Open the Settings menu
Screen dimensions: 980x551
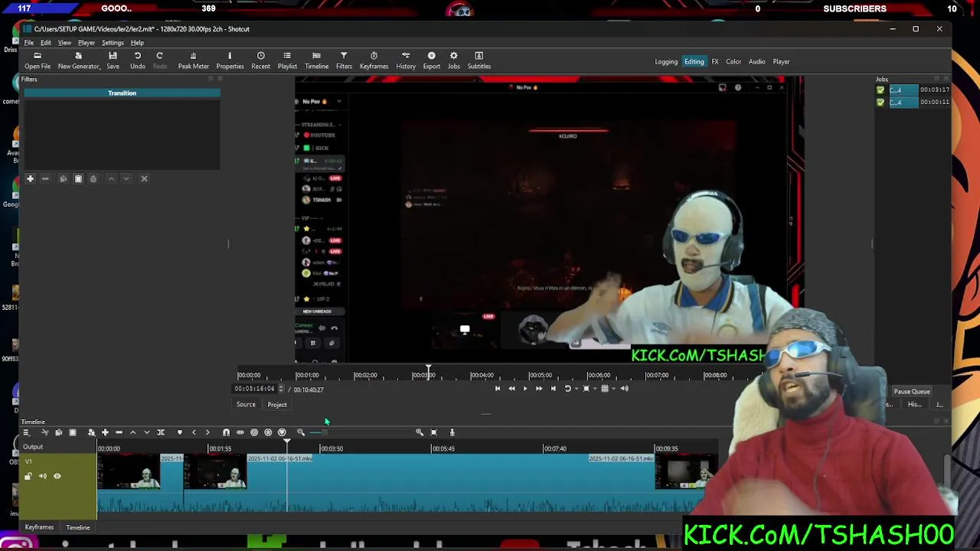[x=113, y=43]
